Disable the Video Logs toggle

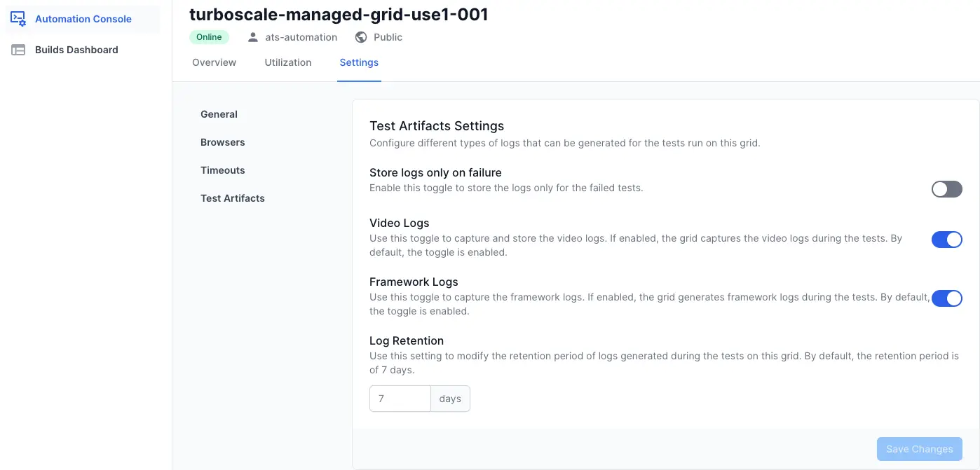pyautogui.click(x=946, y=240)
